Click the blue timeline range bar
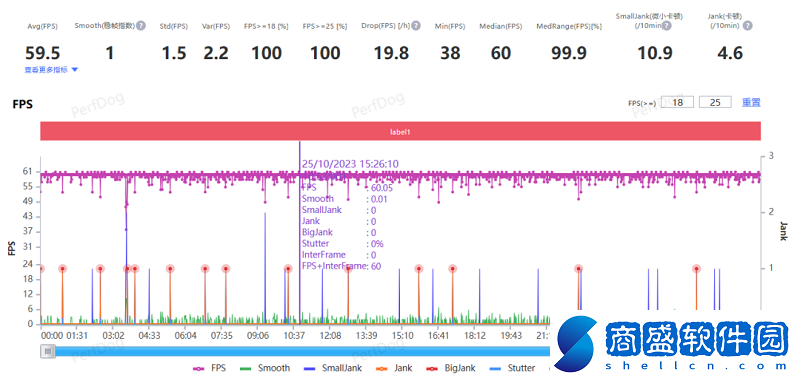800x378 pixels. 301,351
